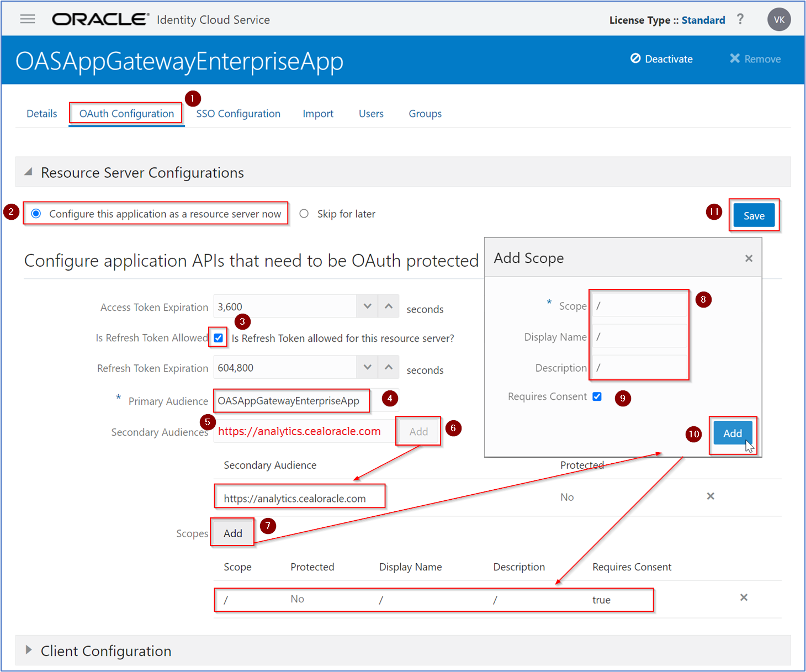
Task: Open the Groups tab
Action: (x=425, y=114)
